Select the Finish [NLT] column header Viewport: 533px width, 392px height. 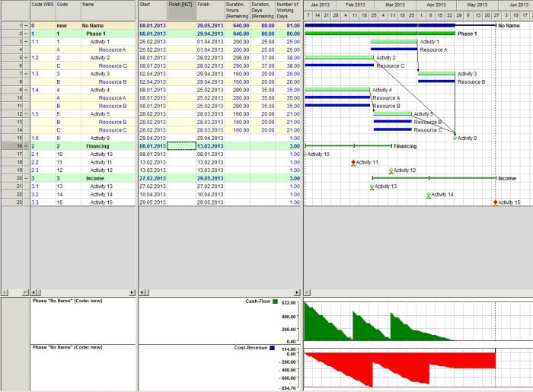click(x=182, y=10)
